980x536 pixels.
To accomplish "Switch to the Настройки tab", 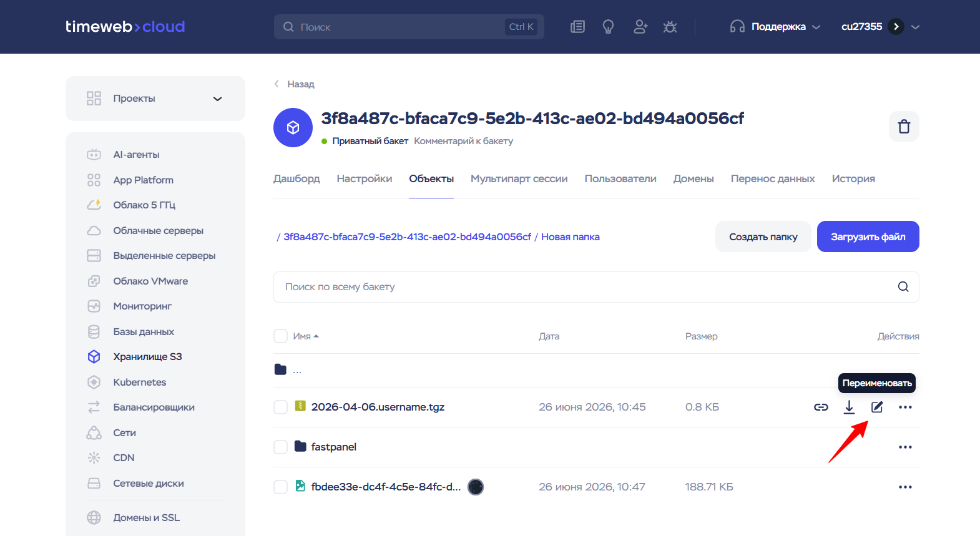I will point(365,179).
